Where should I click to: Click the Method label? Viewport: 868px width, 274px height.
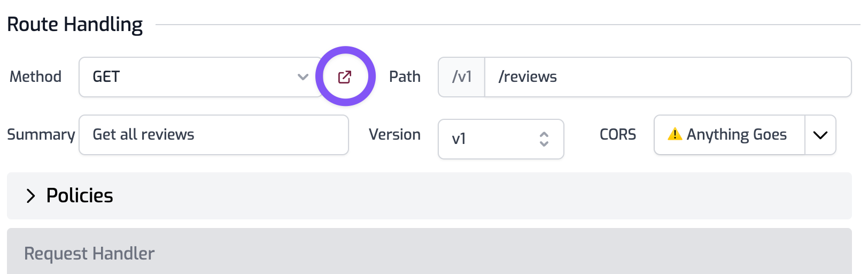pyautogui.click(x=35, y=77)
